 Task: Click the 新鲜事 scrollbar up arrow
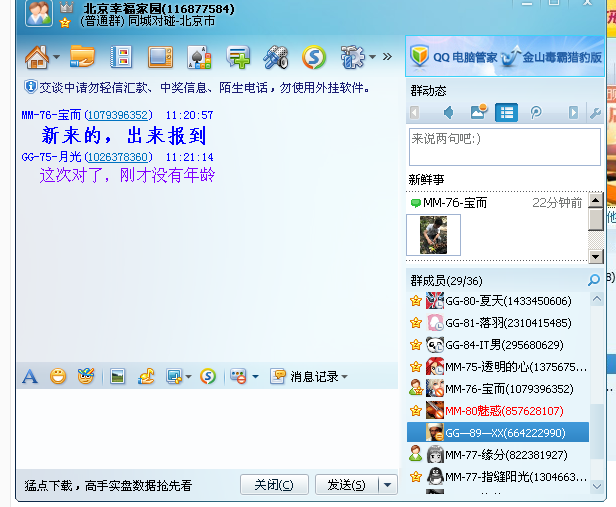[x=596, y=200]
